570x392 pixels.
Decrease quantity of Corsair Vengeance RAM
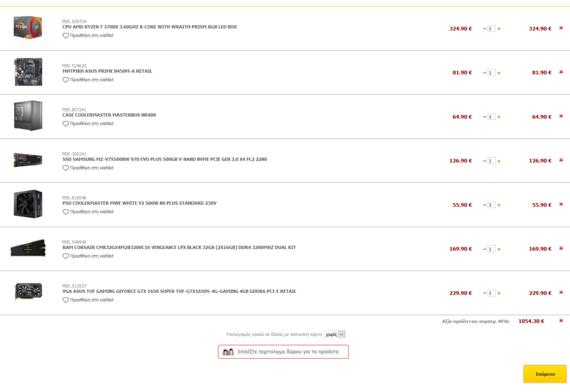tap(485, 249)
